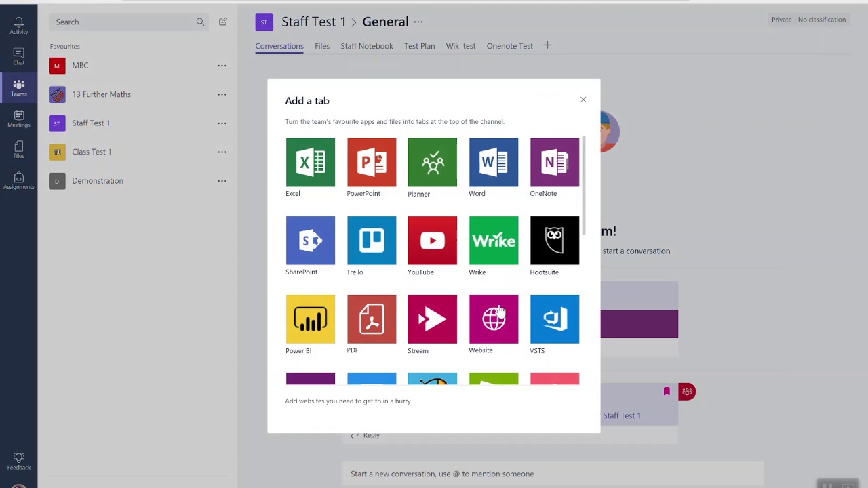Add the Planner app tile
This screenshot has width=868, height=488.
(x=433, y=162)
